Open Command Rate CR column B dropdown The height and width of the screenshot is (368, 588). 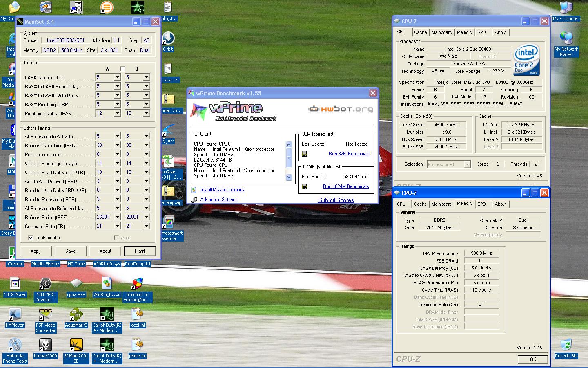pos(147,226)
